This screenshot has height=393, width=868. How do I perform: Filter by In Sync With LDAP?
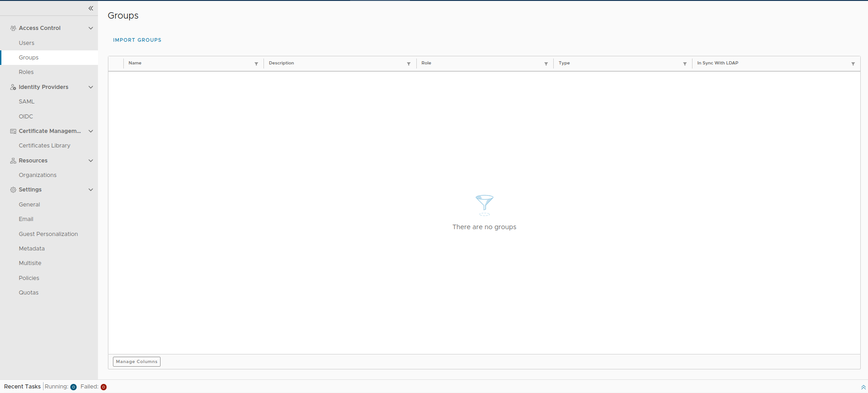pyautogui.click(x=853, y=64)
